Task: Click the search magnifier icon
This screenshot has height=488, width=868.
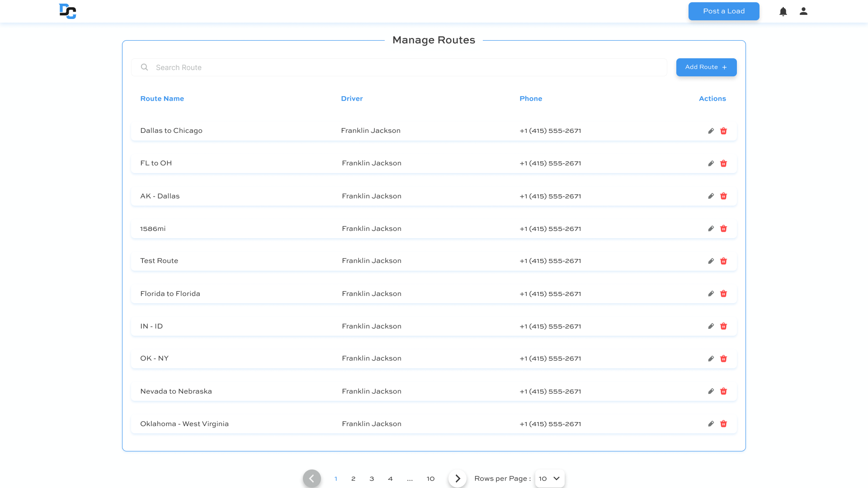Action: click(144, 67)
